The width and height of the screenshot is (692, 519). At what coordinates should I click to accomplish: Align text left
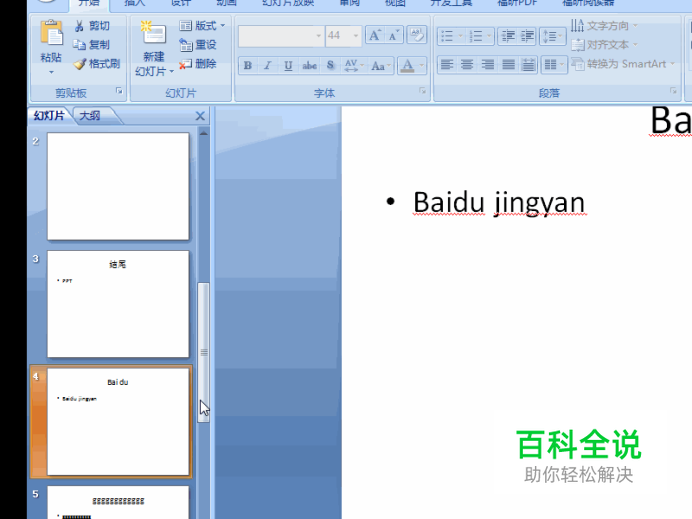tap(447, 65)
